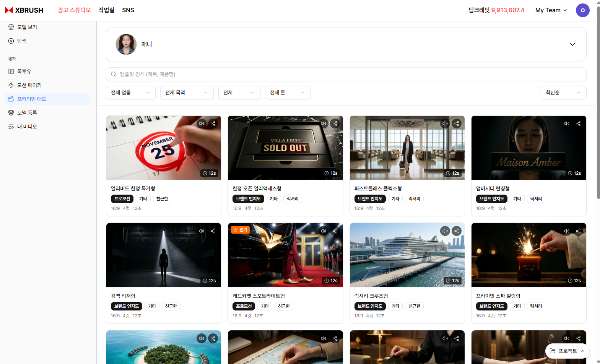Mute sound on 퍼스트클래스 플렉스형 thumbnail
This screenshot has width=600, height=364.
tap(445, 123)
